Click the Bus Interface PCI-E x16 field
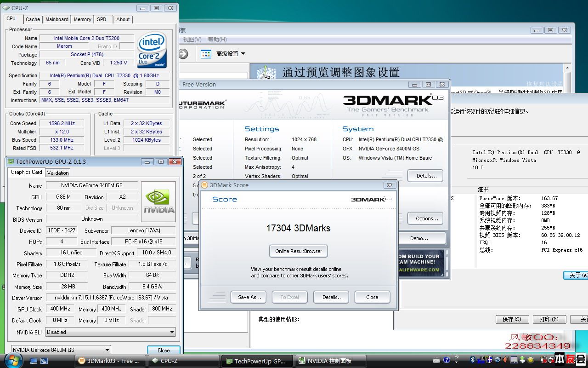Viewport: 588px width, 368px height. coord(143,241)
